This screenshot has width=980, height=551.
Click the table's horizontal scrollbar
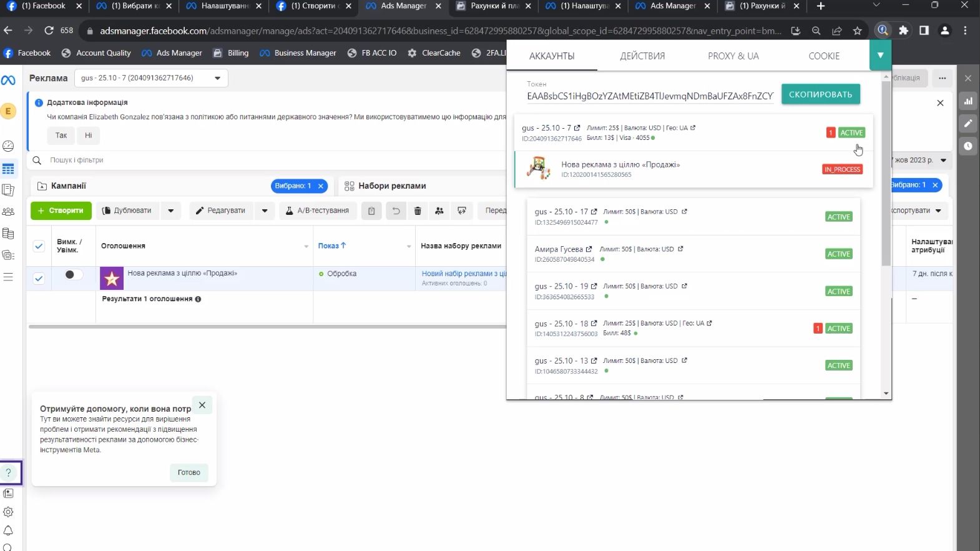pos(267,326)
